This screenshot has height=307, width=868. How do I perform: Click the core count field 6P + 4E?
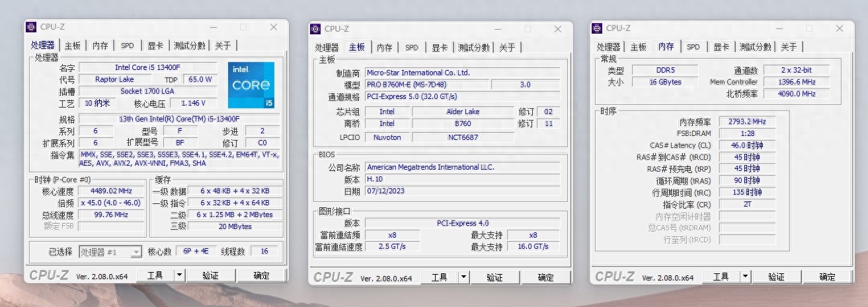[x=196, y=252]
